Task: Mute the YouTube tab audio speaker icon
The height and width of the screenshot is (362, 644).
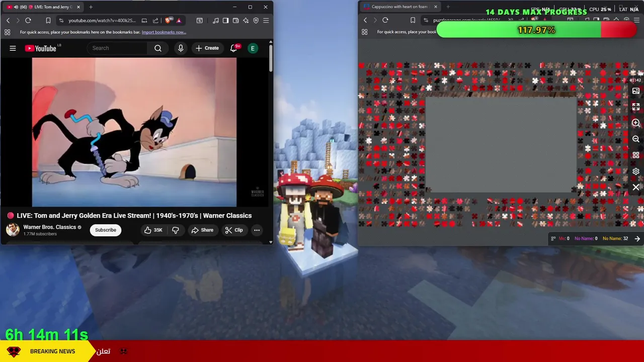Action: [16, 7]
